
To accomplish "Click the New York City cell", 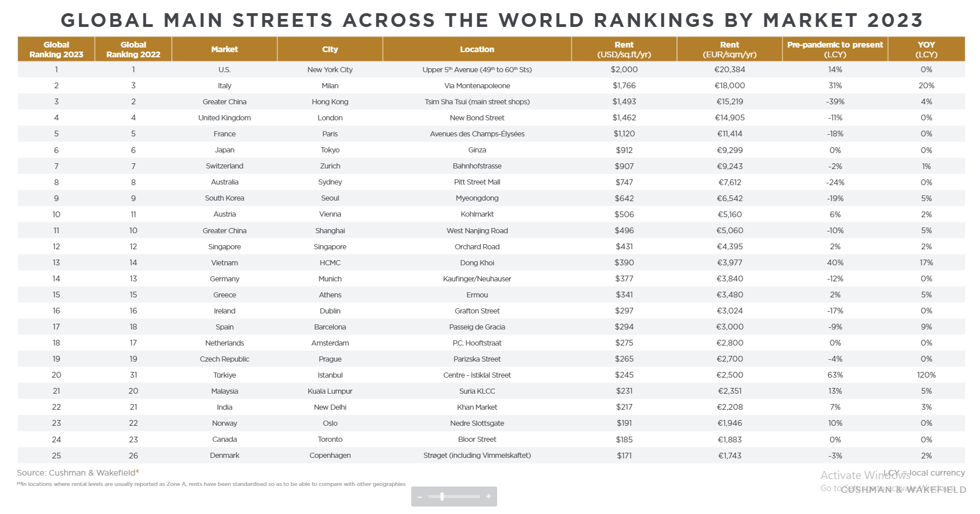I will (x=330, y=70).
